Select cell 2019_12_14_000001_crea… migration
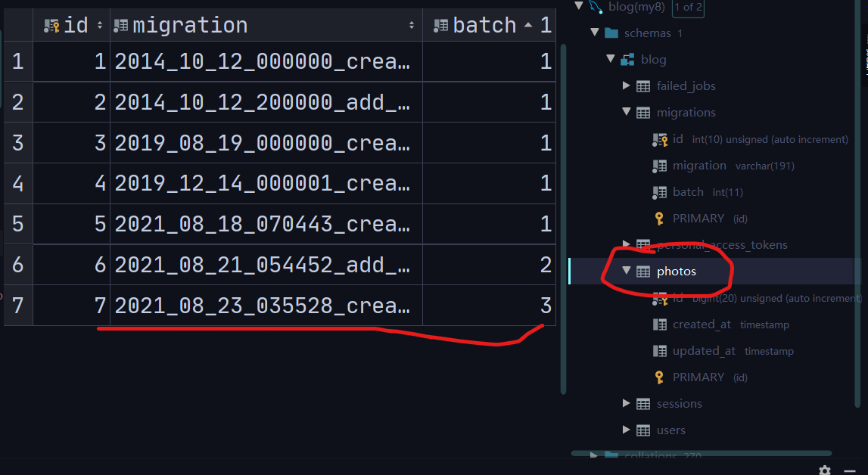This screenshot has height=475, width=868. tap(266, 183)
